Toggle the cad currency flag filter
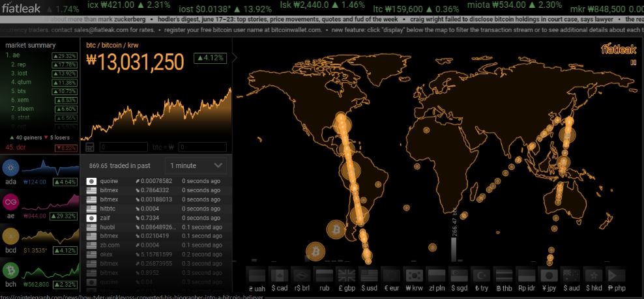Screen dimensions: 644x299 279,275
